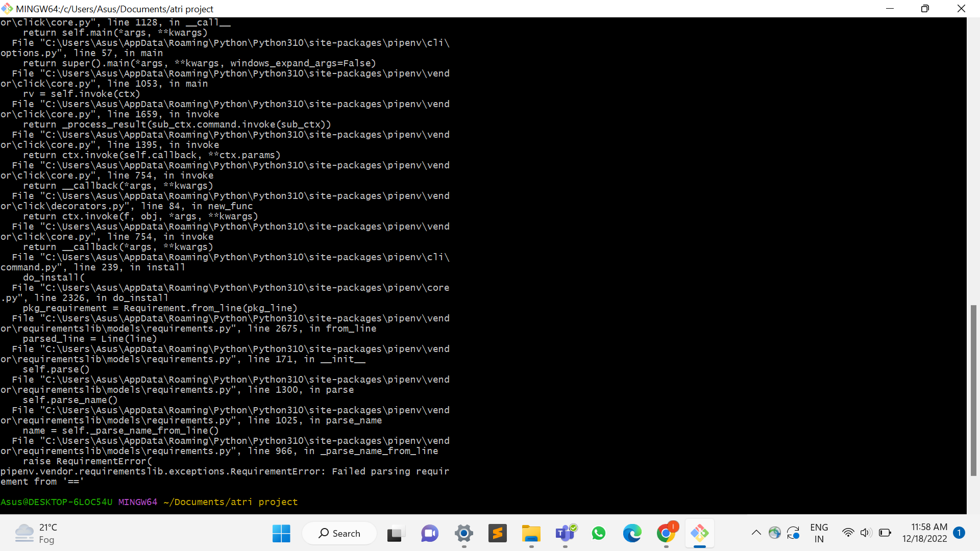Screen dimensions: 980x551
Task: Click the Search button on the taskbar
Action: (x=339, y=533)
